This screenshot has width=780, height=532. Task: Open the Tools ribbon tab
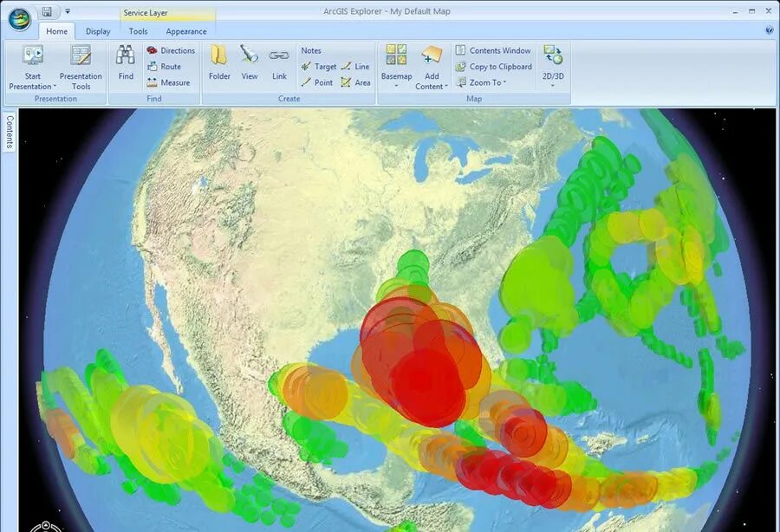(x=138, y=31)
